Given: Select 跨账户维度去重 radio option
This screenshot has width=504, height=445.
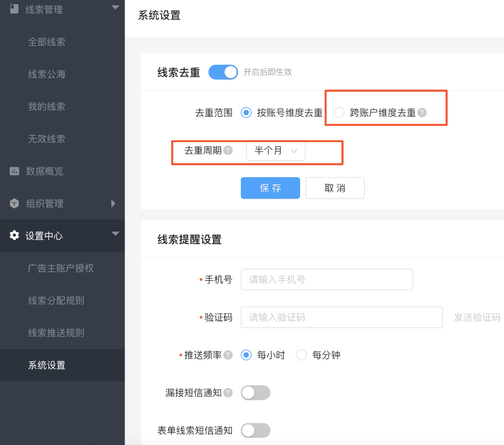Looking at the screenshot, I should [339, 112].
